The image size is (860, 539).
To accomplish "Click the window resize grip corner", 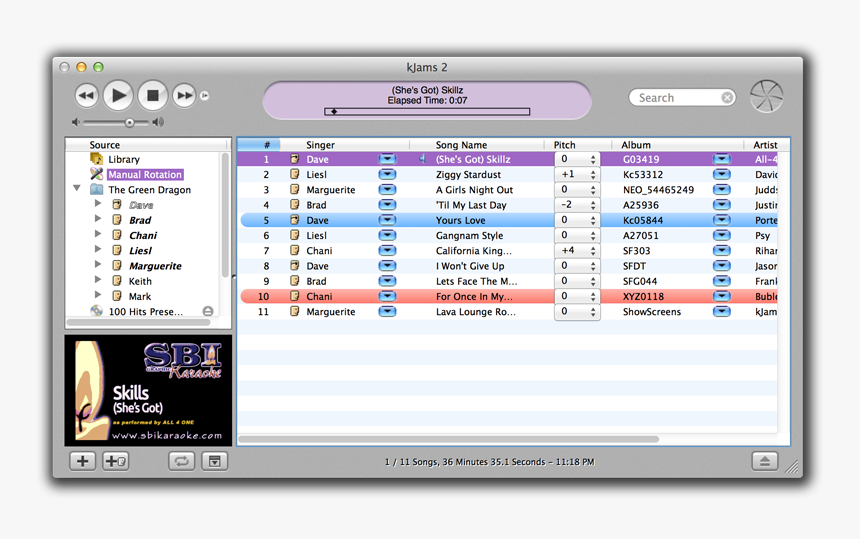I will 791,467.
